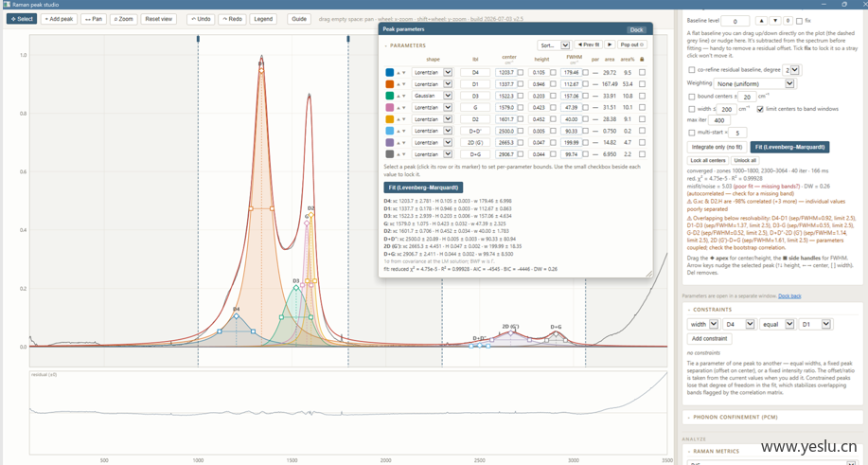The height and width of the screenshot is (465, 868).
Task: Pop out the Peak parameters window
Action: coord(631,45)
